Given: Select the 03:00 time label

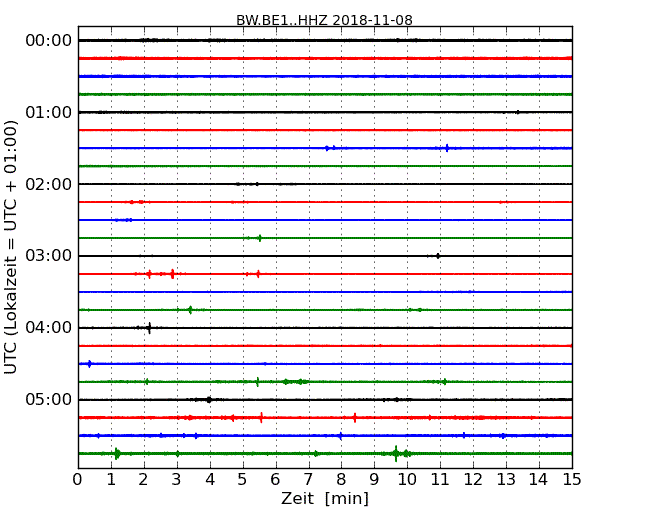Looking at the screenshot, I should (x=49, y=256).
